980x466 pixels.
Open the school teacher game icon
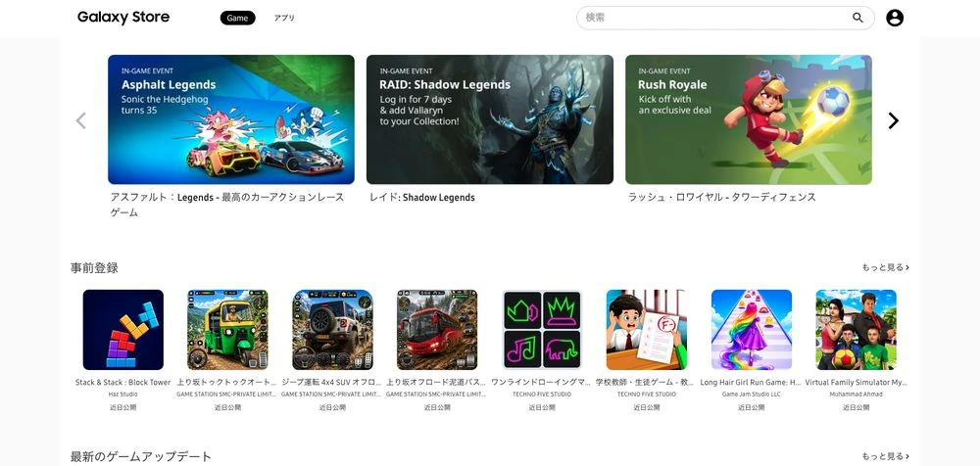coord(646,330)
